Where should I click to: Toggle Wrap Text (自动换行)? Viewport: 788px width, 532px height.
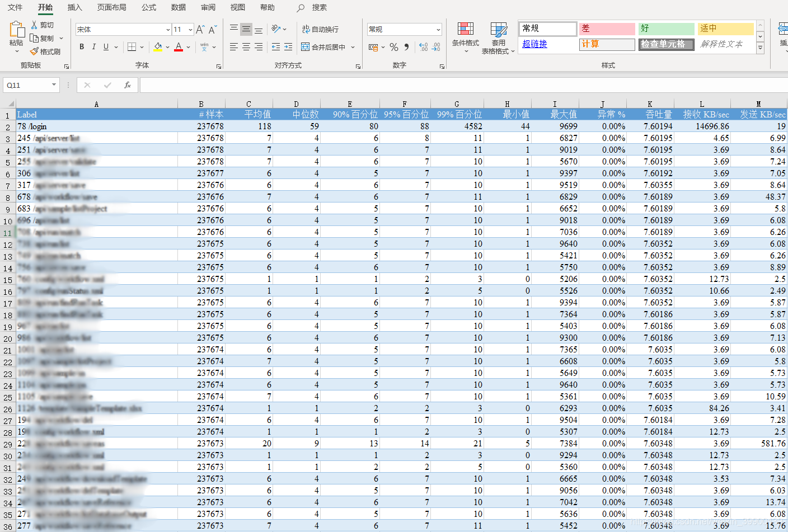click(320, 29)
